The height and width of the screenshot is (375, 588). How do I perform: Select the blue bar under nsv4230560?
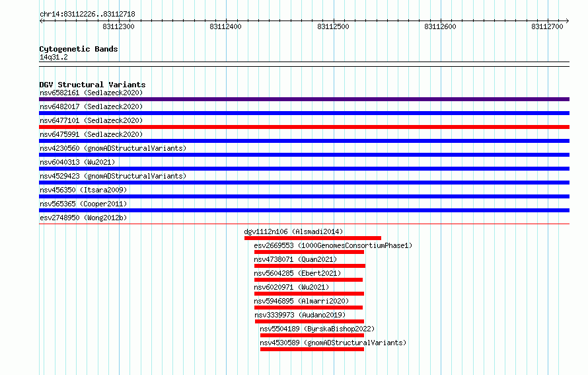[x=304, y=155]
